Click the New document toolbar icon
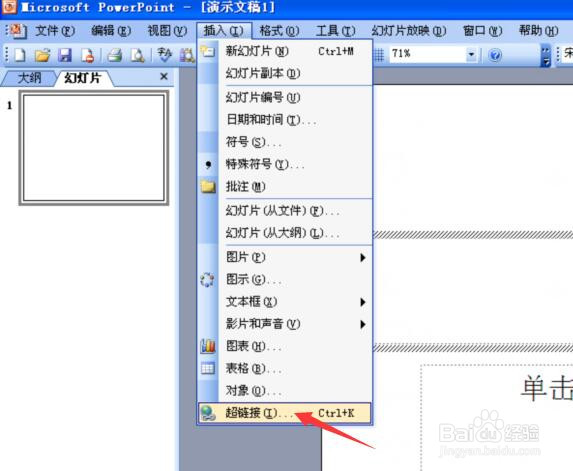 [x=20, y=55]
